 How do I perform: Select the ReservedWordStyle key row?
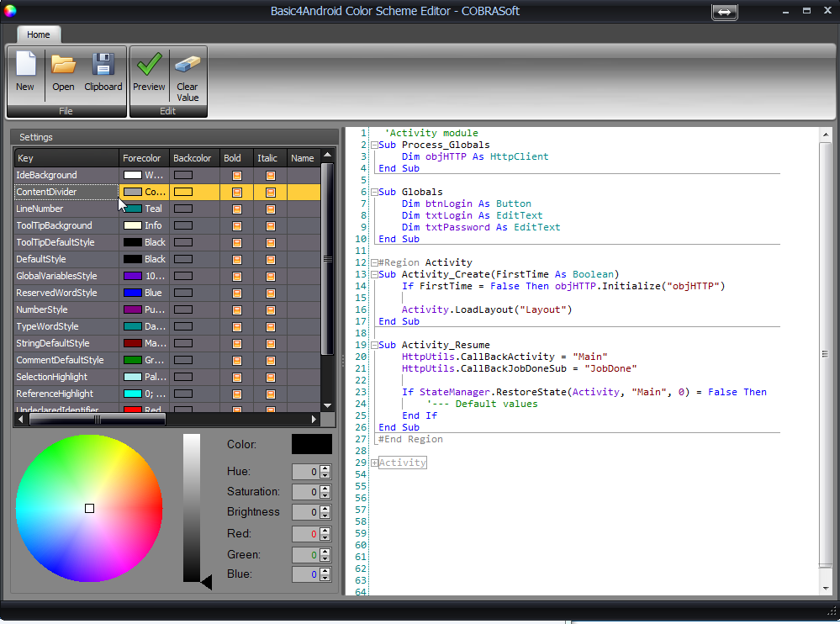point(56,293)
